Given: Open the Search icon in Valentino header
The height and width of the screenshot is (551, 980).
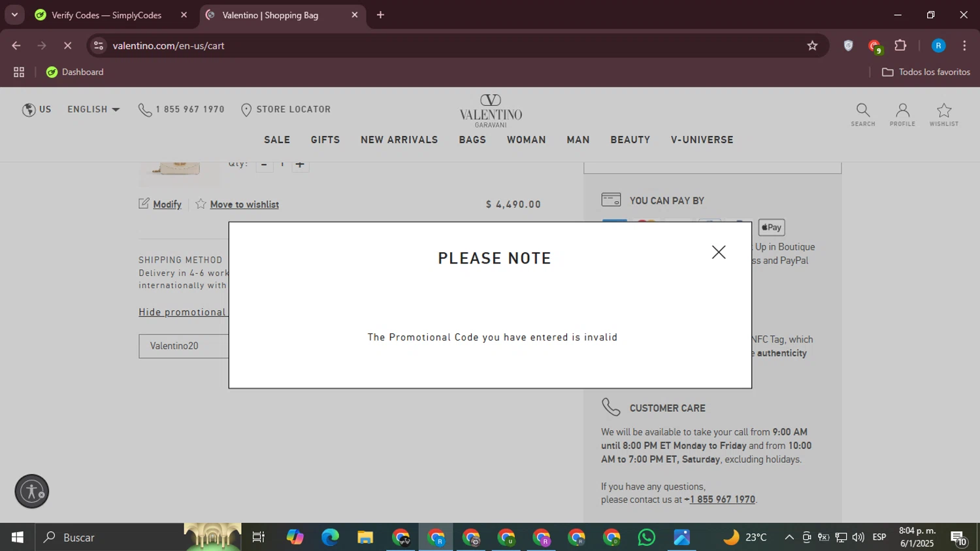Looking at the screenshot, I should 863,114.
